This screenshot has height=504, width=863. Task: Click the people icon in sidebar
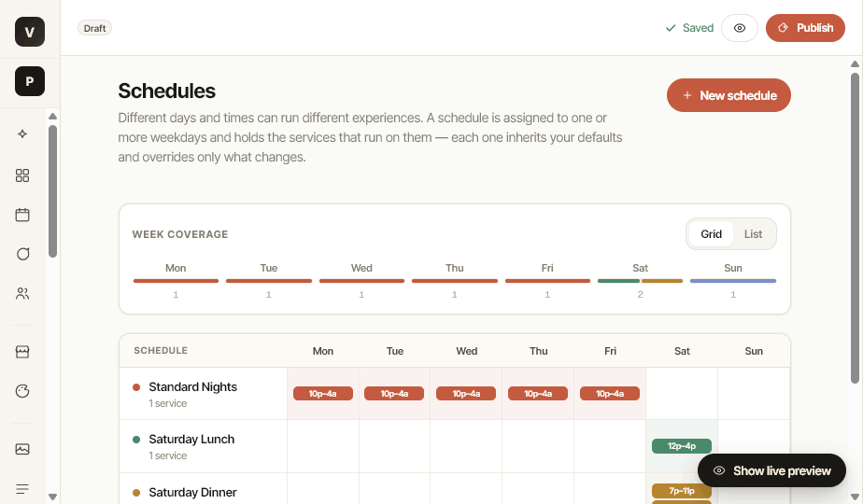[22, 293]
